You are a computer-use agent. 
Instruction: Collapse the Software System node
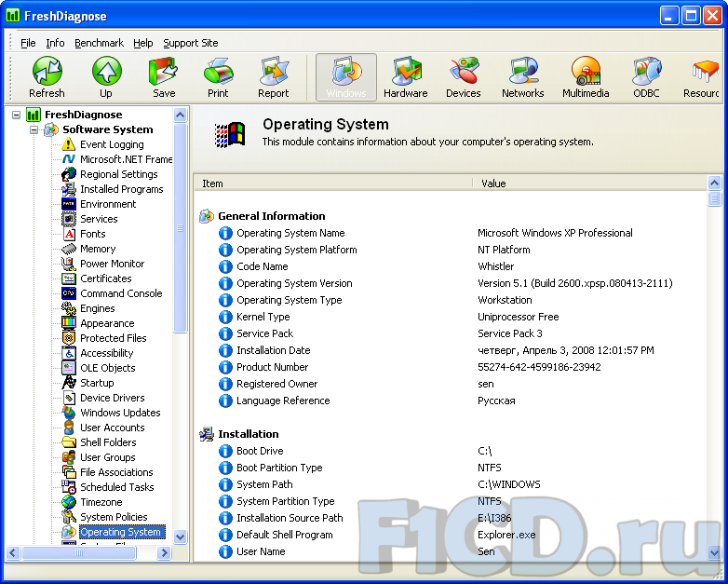click(34, 129)
